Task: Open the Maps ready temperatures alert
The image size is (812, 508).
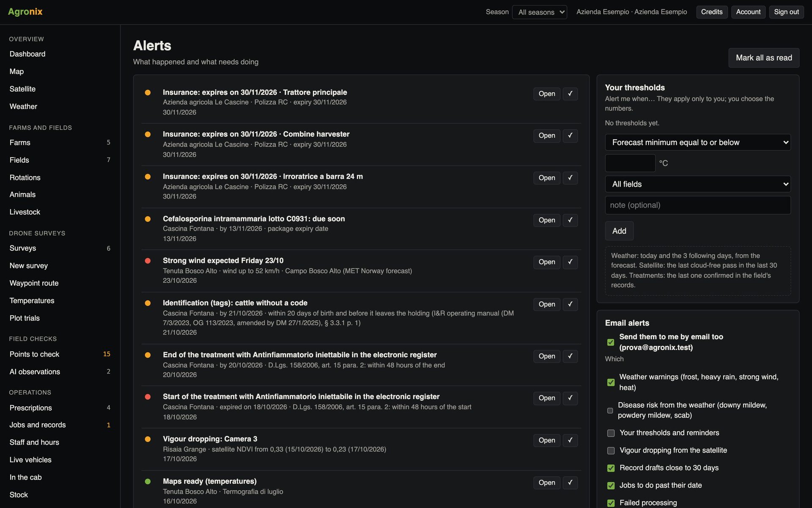Action: point(547,483)
